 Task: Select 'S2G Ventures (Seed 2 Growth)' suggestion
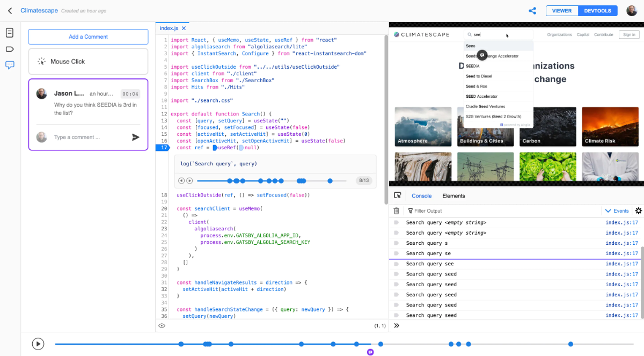coord(499,117)
